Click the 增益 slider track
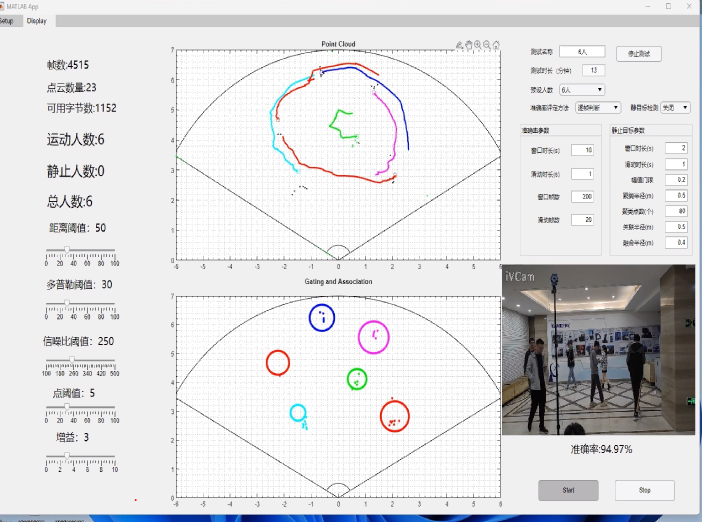Viewport: 702px width, 522px height. (x=80, y=455)
